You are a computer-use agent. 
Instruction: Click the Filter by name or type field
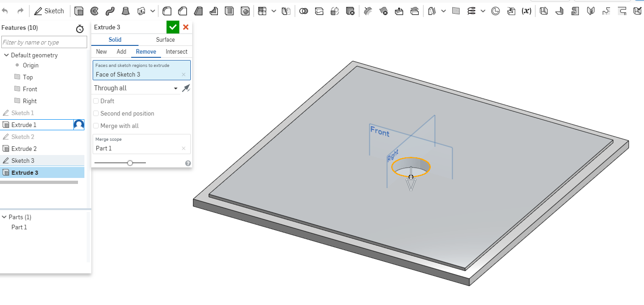click(44, 42)
